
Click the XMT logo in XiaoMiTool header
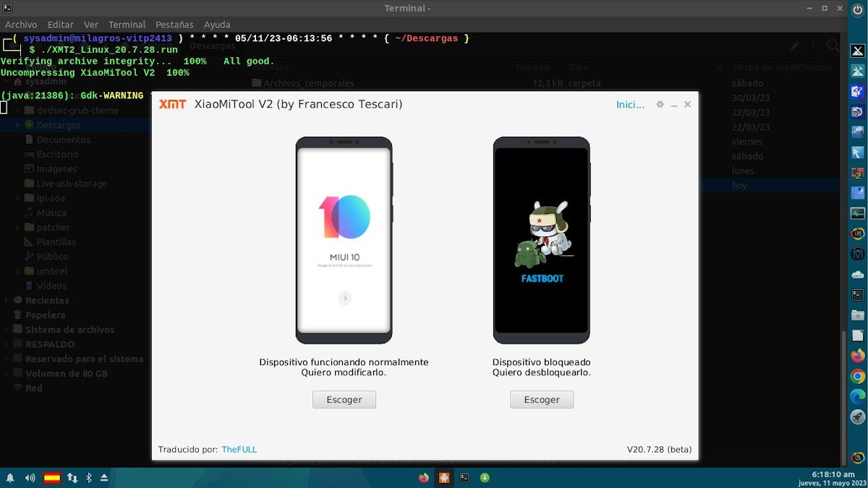pos(172,104)
